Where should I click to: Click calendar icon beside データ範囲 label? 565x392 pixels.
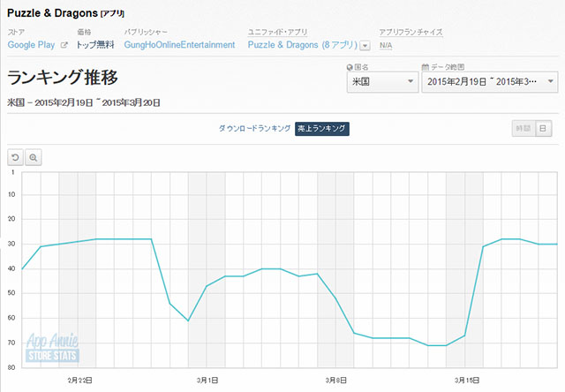(426, 67)
